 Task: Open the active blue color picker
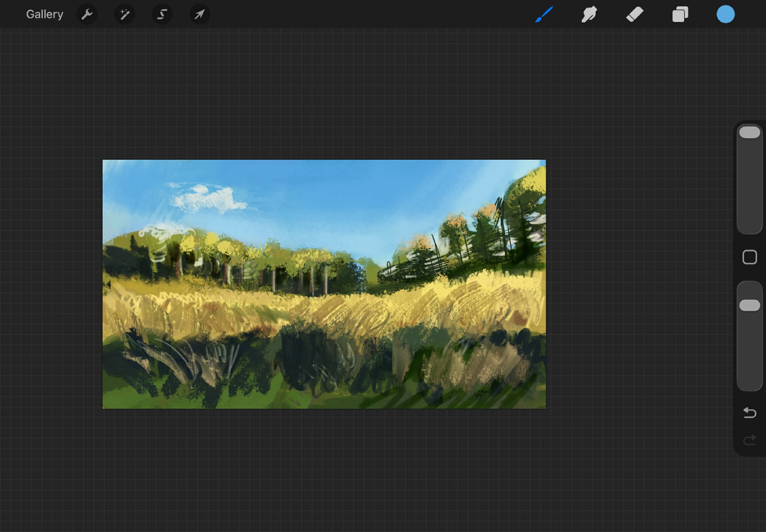click(725, 15)
